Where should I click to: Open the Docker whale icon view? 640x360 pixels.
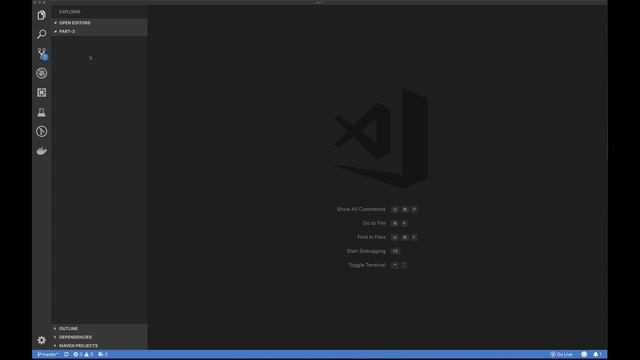[x=42, y=151]
